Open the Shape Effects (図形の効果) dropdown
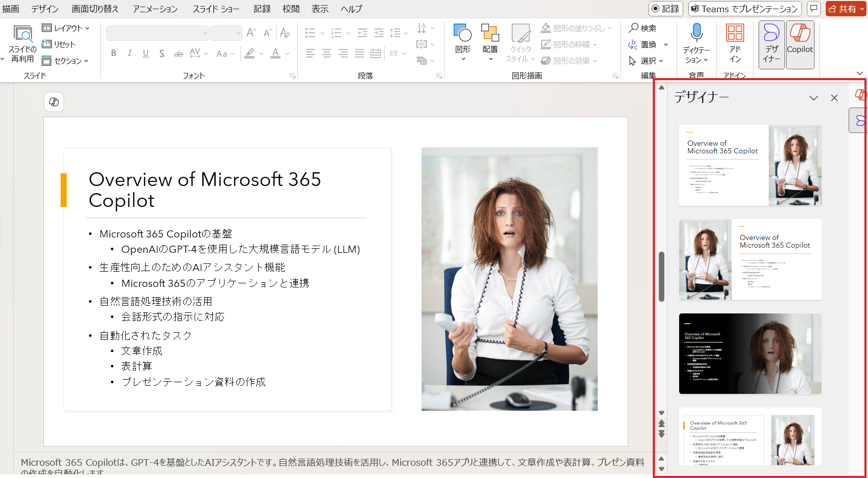The height and width of the screenshot is (478, 868). (569, 61)
